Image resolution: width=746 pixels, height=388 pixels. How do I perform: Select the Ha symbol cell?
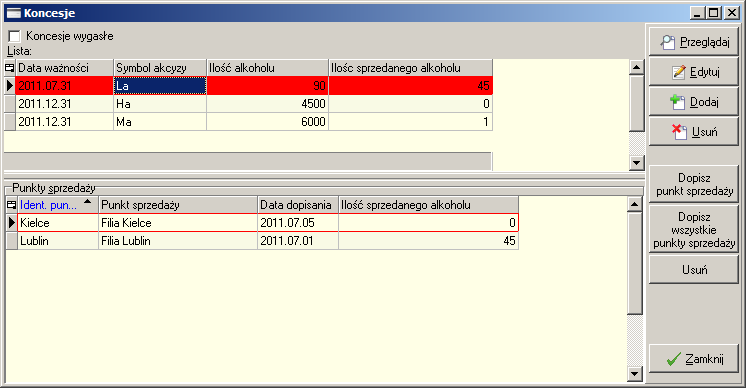click(160, 104)
